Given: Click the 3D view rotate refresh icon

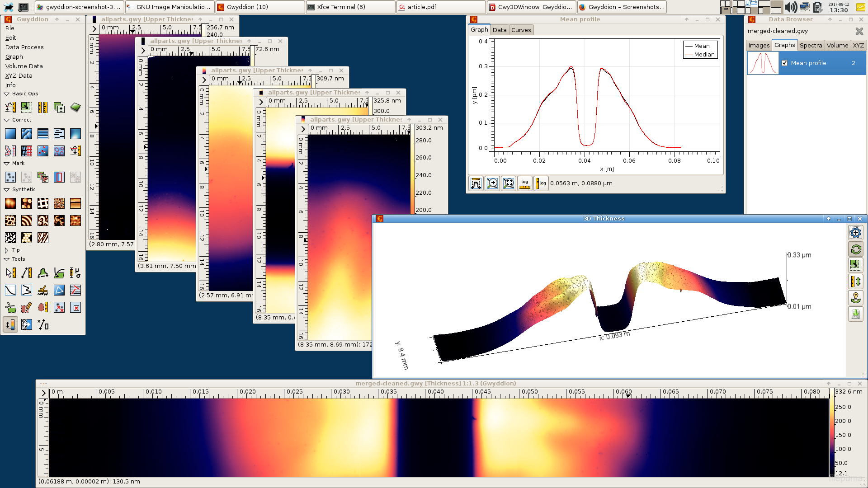Looking at the screenshot, I should tap(855, 249).
